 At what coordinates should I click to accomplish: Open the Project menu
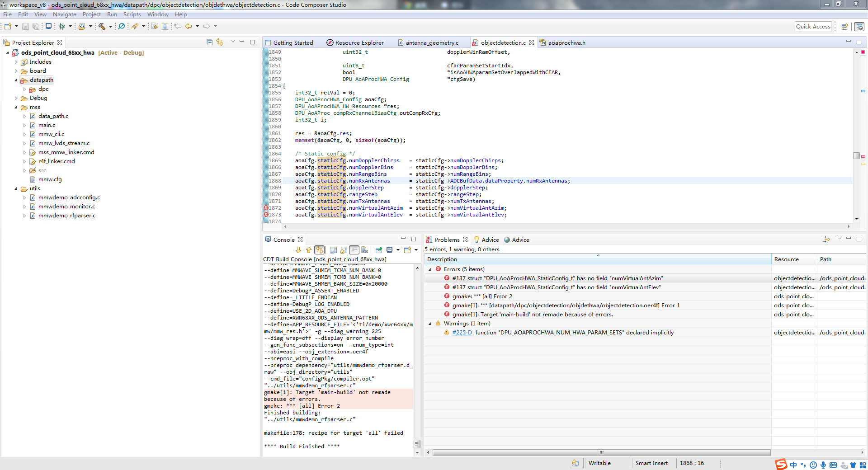click(x=91, y=14)
